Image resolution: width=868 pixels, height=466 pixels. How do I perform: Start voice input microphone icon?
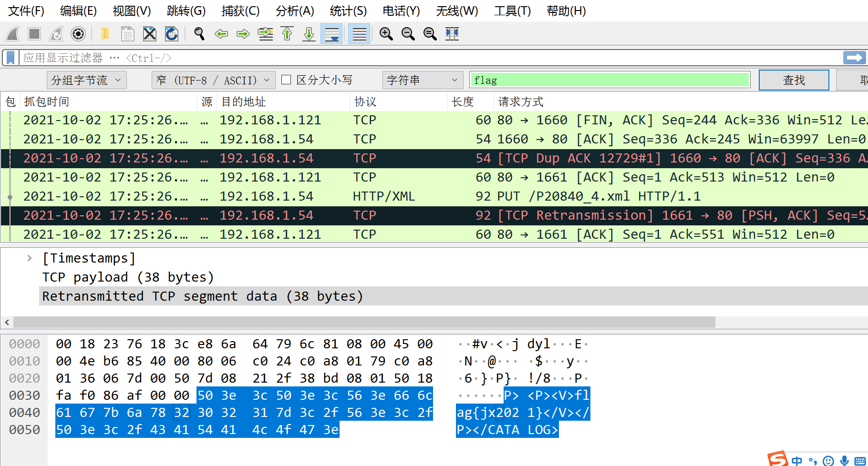(x=844, y=460)
